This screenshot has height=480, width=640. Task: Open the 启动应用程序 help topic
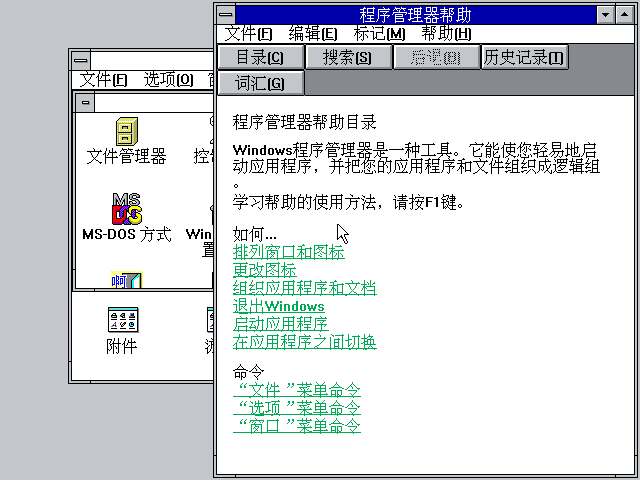pos(280,324)
